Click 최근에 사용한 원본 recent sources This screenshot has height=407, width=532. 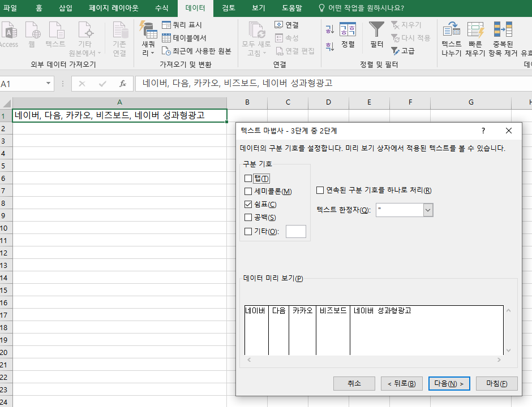[x=196, y=51]
